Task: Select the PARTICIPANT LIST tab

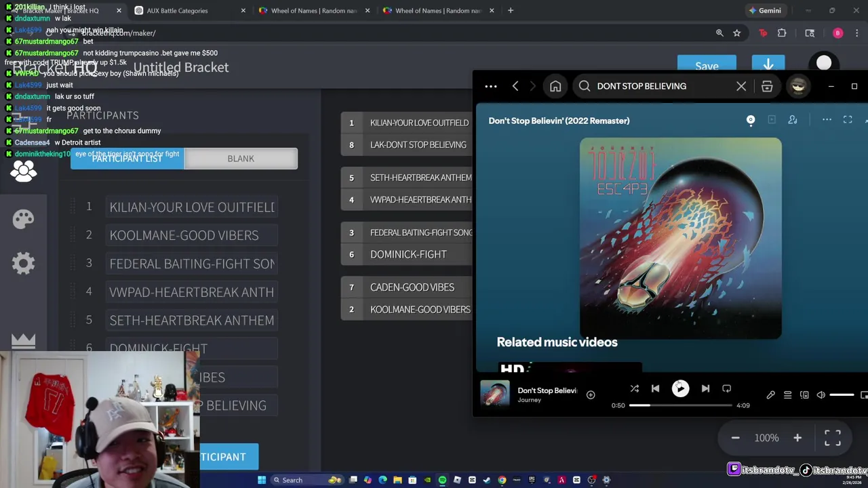Action: click(x=127, y=159)
